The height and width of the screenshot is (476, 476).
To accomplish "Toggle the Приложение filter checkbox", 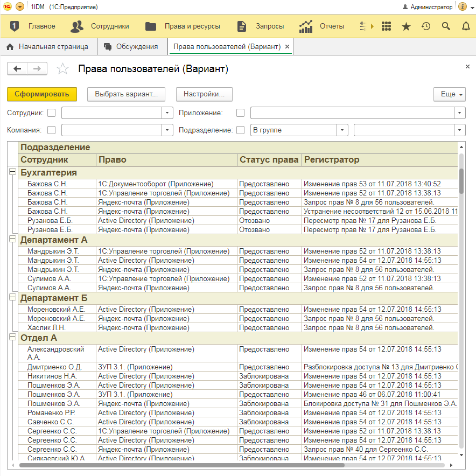I will [240, 113].
